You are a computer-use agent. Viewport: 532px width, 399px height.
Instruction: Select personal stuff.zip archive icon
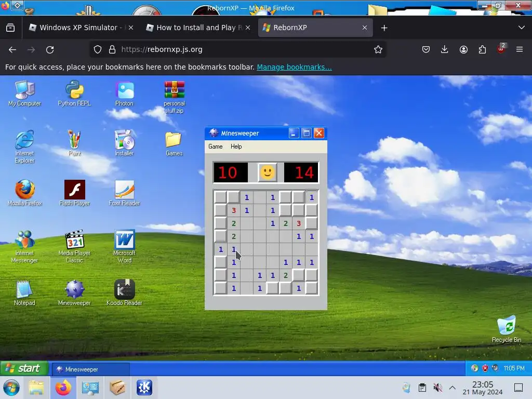coord(174,97)
